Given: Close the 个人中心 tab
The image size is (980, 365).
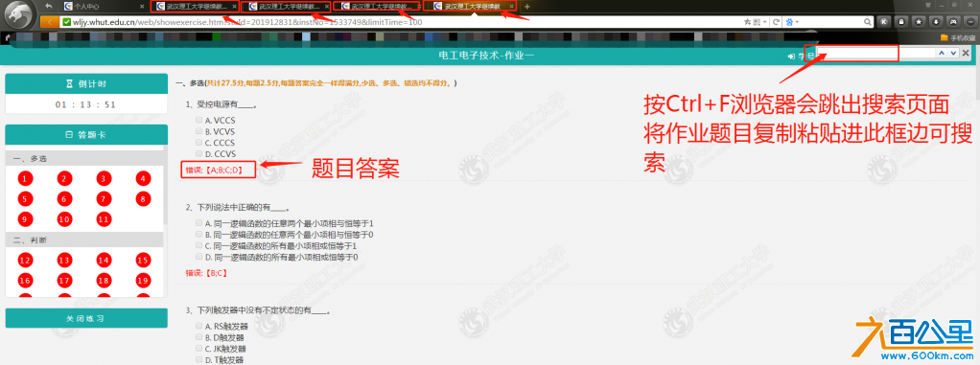Looking at the screenshot, I should click(x=143, y=7).
